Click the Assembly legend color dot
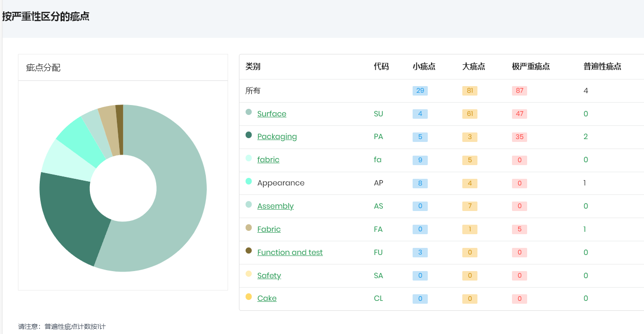Image resolution: width=644 pixels, height=334 pixels. tap(248, 204)
